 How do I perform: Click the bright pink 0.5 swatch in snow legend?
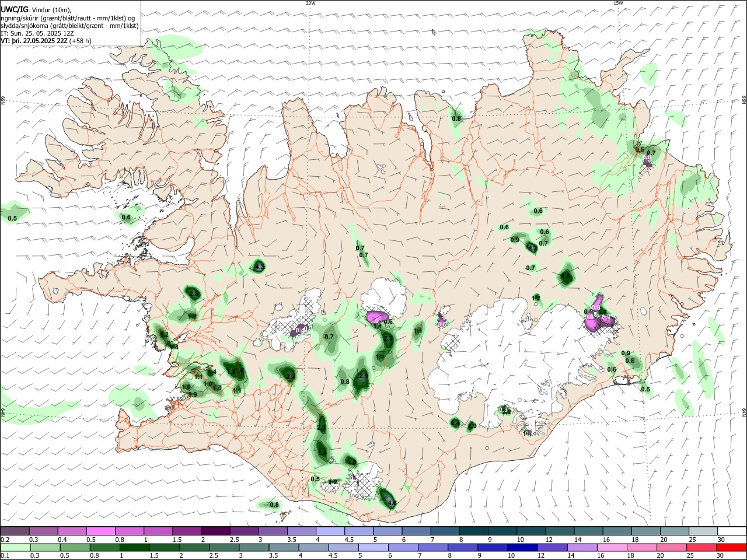(101, 531)
